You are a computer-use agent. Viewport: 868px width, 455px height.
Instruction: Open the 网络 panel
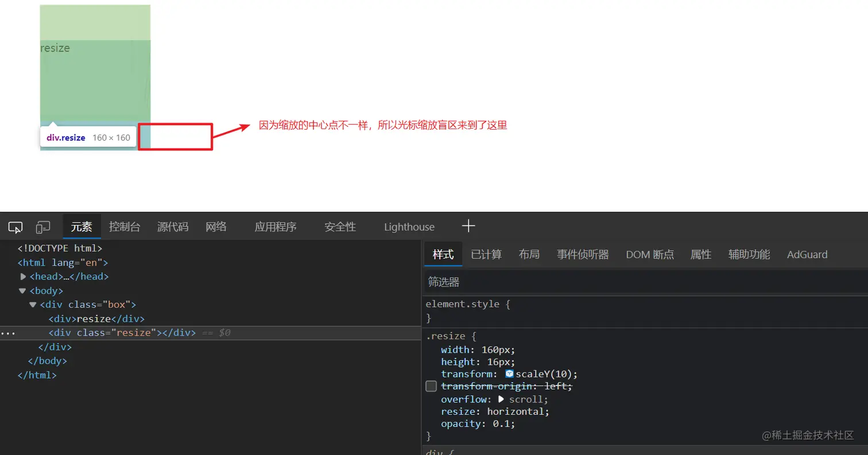coord(216,227)
